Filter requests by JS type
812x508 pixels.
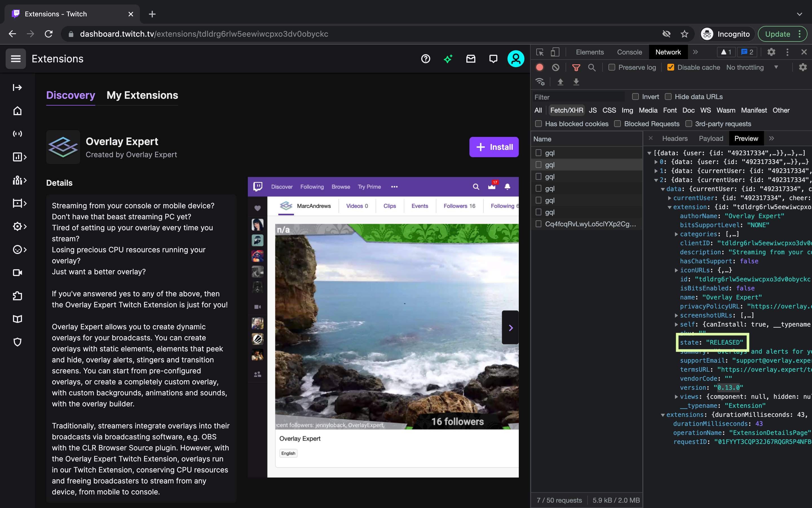[x=593, y=110]
